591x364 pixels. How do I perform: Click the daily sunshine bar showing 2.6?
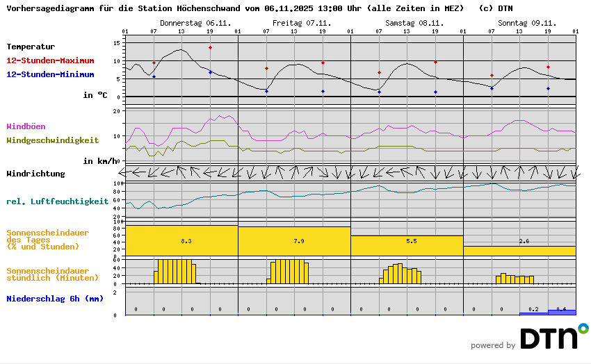coord(519,250)
